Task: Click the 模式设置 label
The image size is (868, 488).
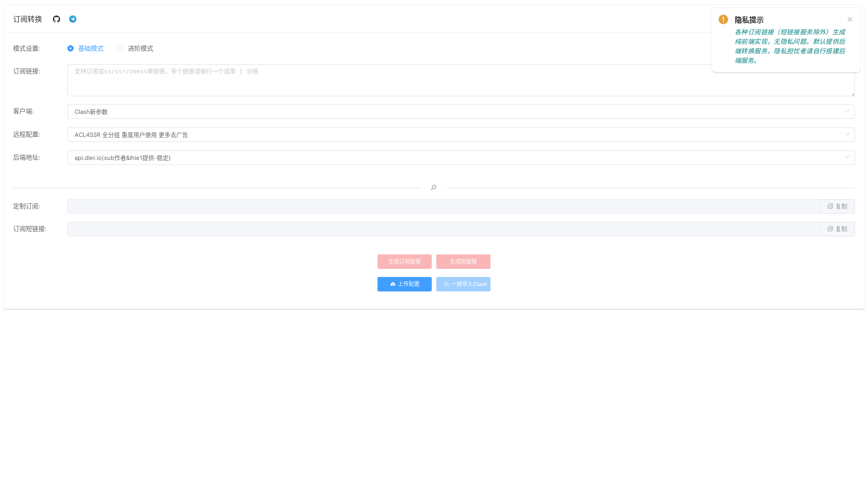Action: pyautogui.click(x=27, y=48)
